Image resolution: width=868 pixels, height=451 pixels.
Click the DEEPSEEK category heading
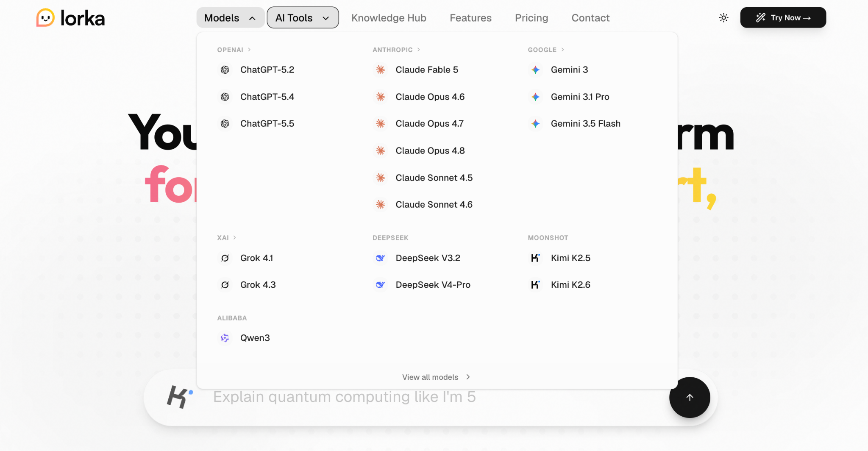click(x=390, y=238)
